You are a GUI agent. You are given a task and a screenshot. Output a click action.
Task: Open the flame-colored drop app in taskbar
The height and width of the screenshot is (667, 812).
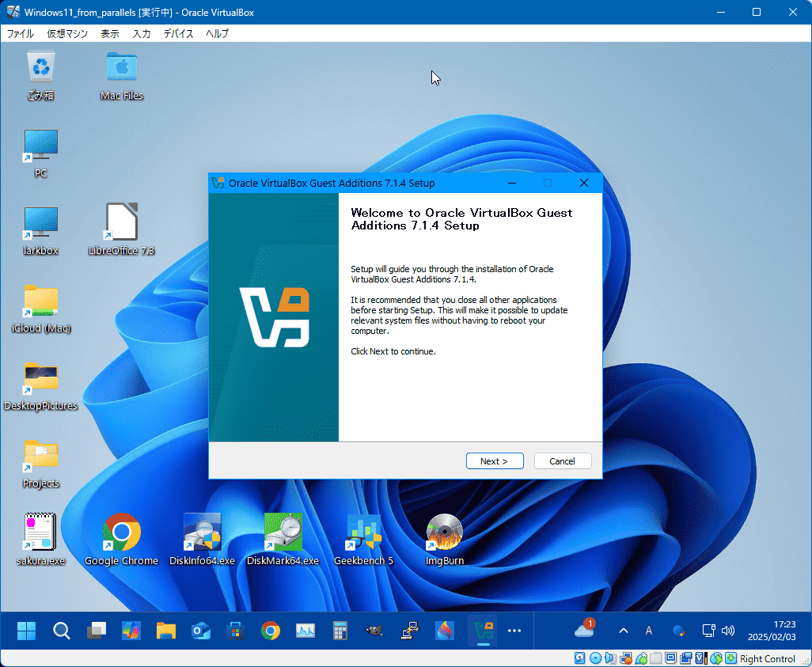(445, 631)
